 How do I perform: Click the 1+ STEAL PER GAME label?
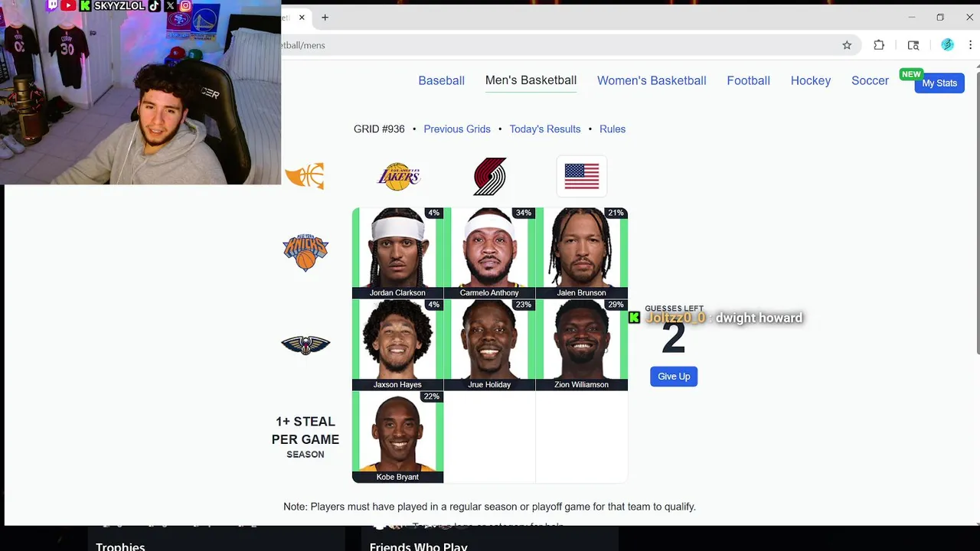click(305, 437)
